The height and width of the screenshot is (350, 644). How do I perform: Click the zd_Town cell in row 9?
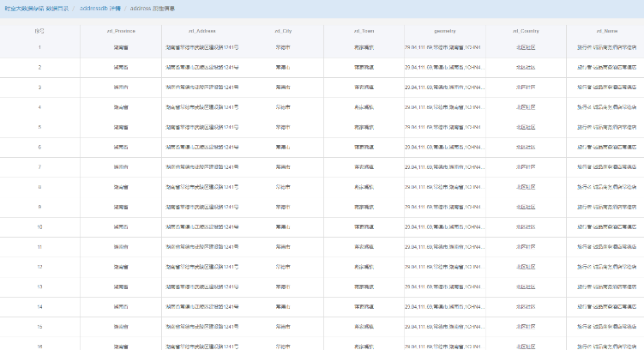364,207
